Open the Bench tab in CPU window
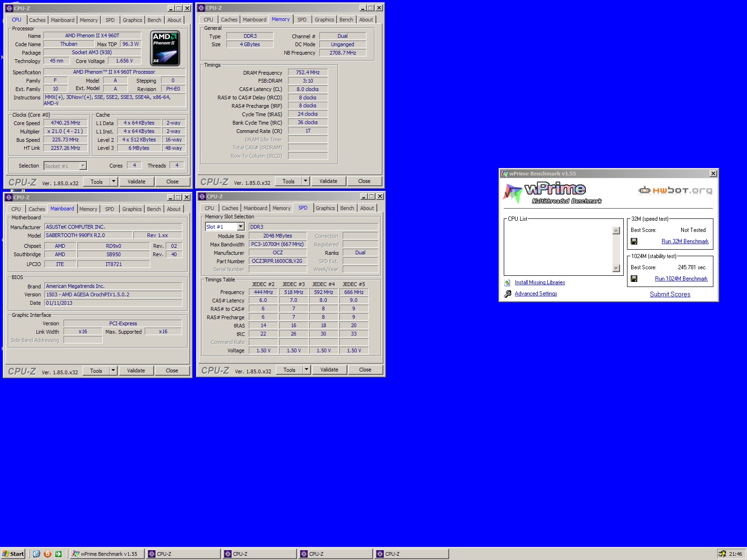This screenshot has width=747, height=560. (x=155, y=20)
